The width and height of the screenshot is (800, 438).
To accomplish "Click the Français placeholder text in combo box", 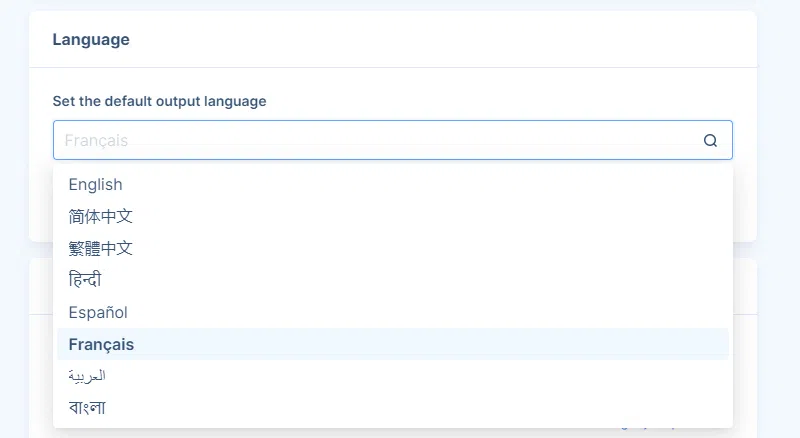I will pyautogui.click(x=97, y=141).
